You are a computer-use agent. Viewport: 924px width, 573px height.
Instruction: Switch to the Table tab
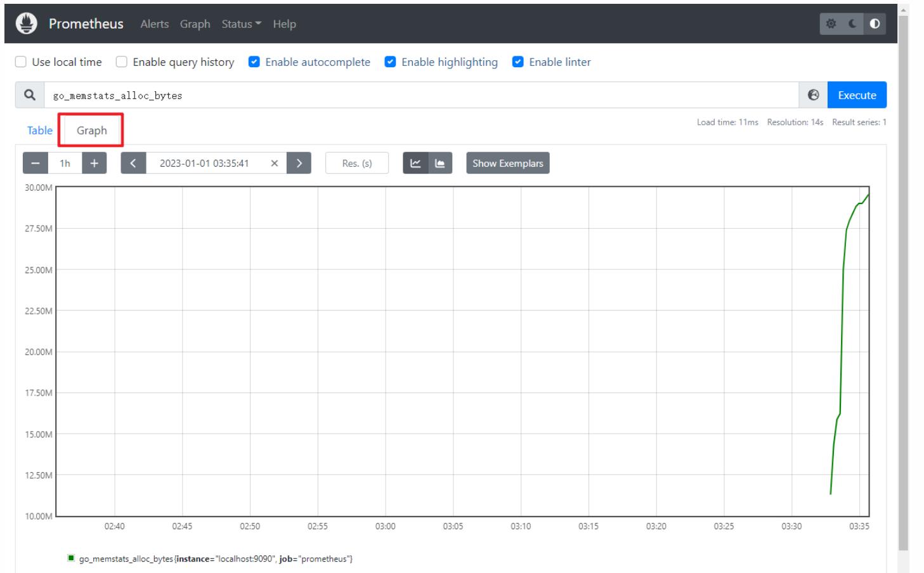pyautogui.click(x=39, y=131)
